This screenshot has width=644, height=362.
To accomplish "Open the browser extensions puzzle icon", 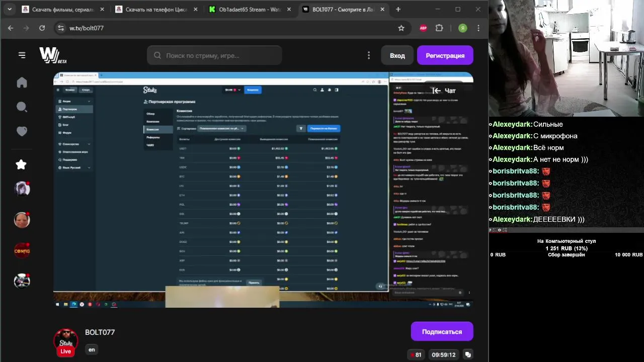I will 439,28.
